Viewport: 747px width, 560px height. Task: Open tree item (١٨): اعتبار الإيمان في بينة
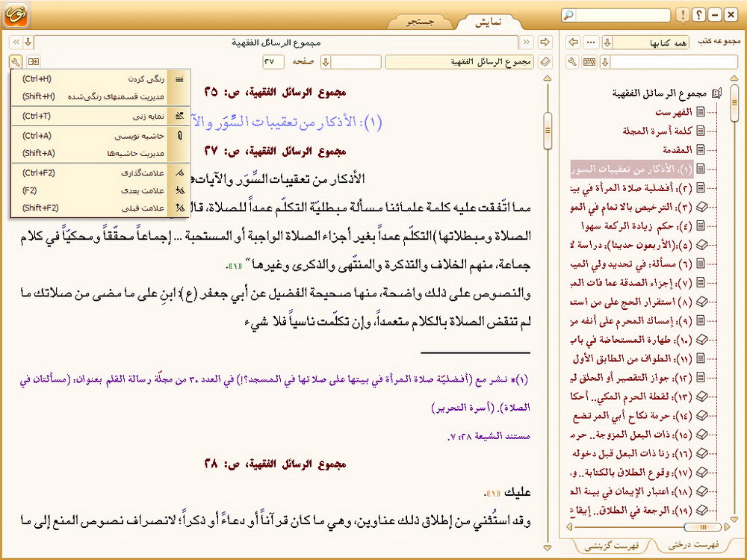pyautogui.click(x=631, y=491)
